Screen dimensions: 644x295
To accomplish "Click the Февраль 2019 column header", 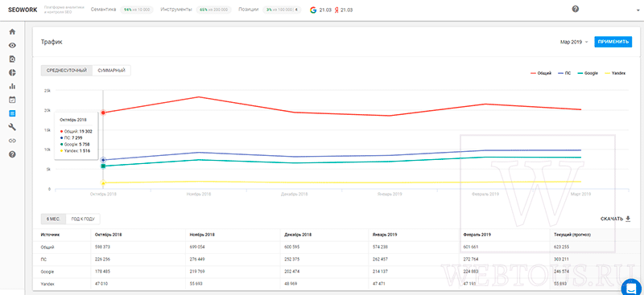I will click(477, 235).
